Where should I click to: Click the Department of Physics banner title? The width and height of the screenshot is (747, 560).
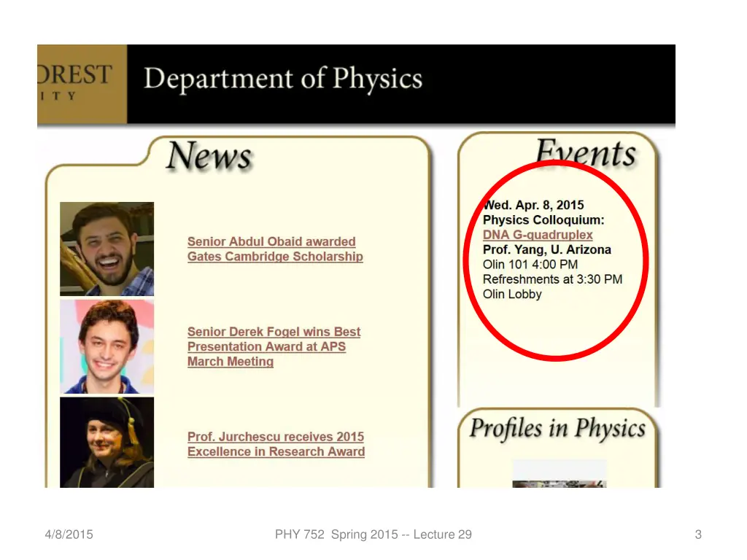tap(283, 79)
